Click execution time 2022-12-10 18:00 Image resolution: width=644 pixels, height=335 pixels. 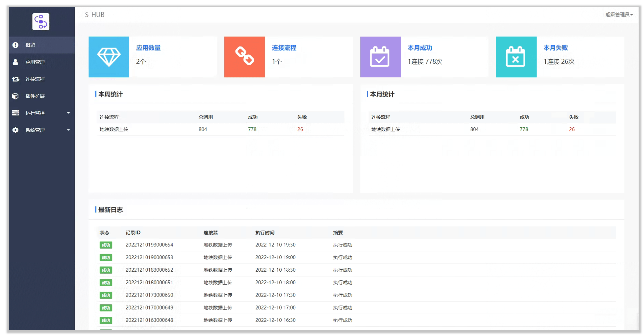coord(275,283)
